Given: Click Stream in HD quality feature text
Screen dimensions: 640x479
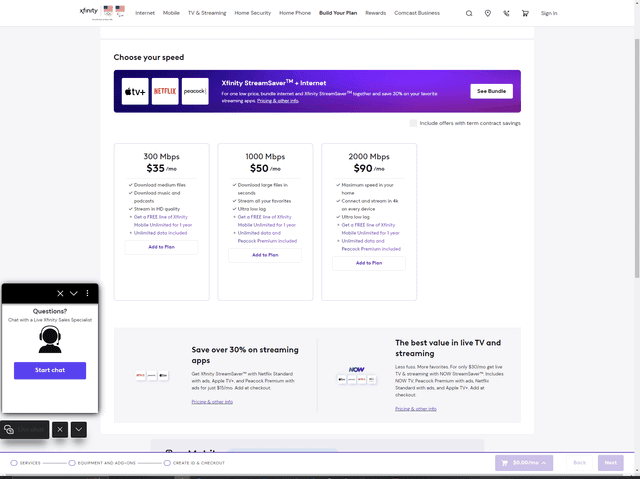Looking at the screenshot, I should [157, 209].
